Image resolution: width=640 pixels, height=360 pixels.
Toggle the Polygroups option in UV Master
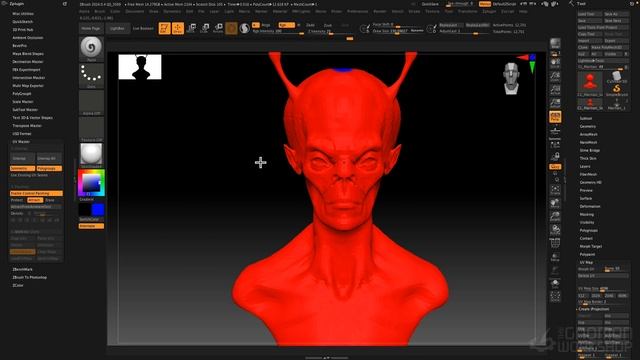[49, 168]
